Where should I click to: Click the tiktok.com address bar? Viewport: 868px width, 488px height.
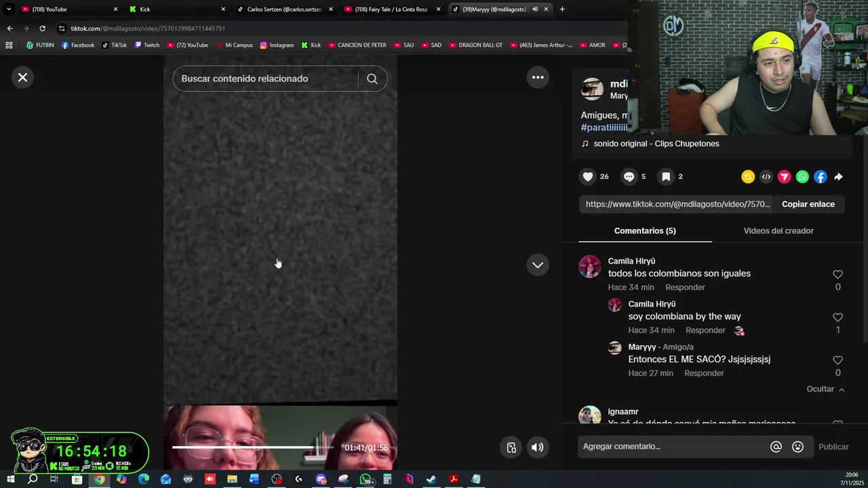coord(339,28)
